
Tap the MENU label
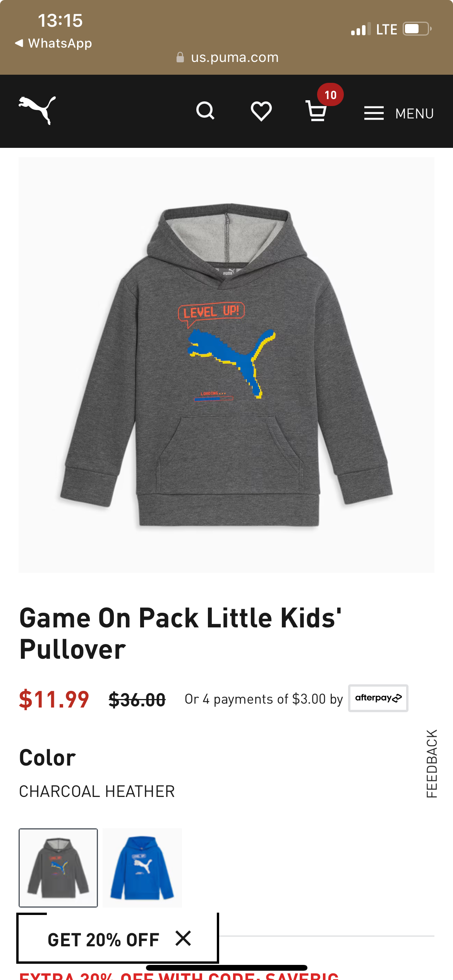coord(414,114)
